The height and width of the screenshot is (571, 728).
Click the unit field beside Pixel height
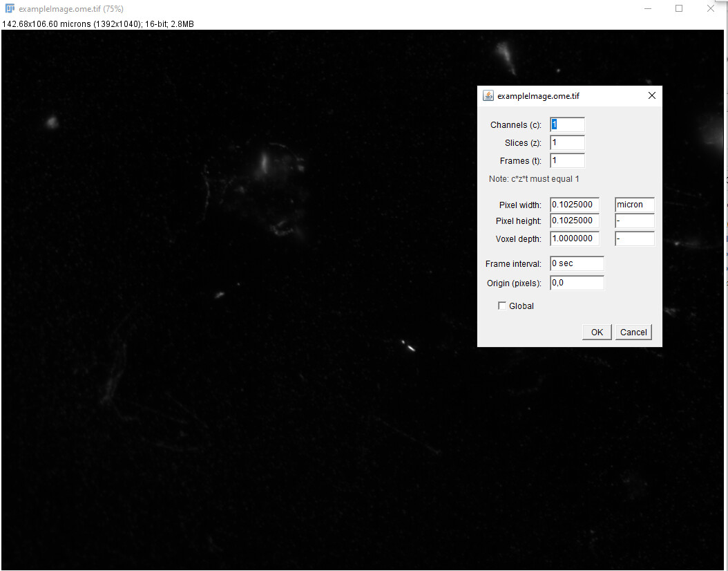(x=633, y=221)
